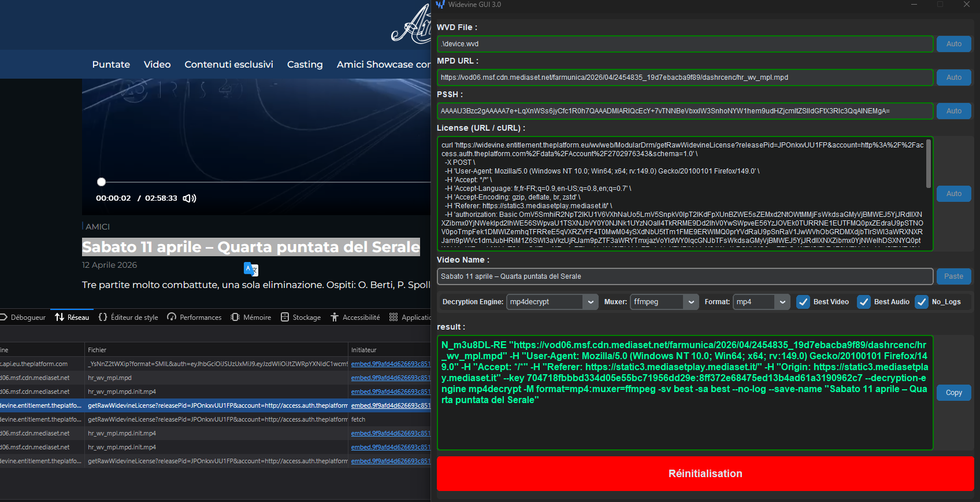
Task: Open embed link in the api.eu.theplatform.com row
Action: [x=391, y=364]
